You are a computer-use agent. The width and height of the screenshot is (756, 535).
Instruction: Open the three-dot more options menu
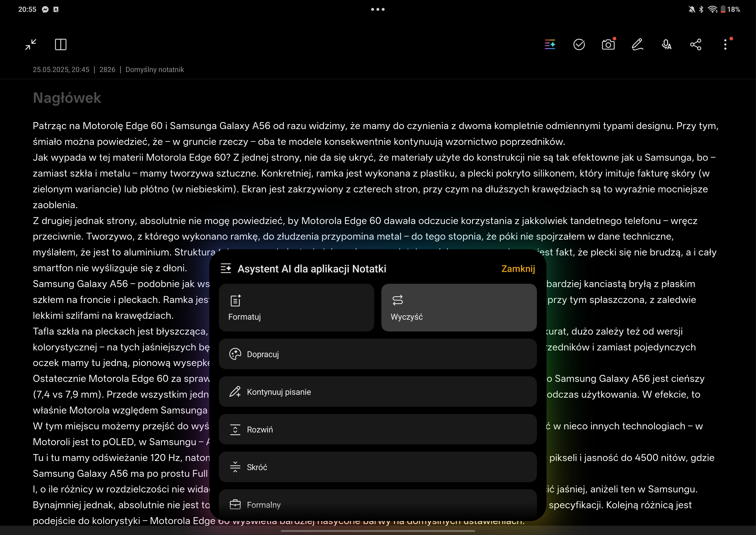(725, 45)
